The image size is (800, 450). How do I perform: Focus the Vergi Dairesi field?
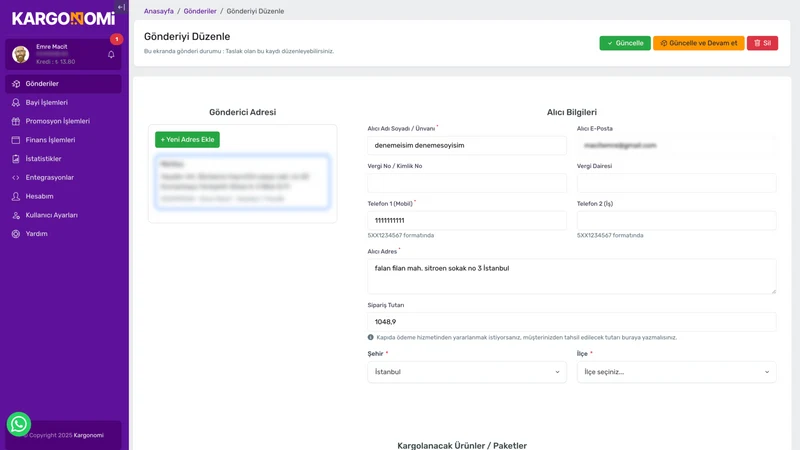tap(677, 183)
